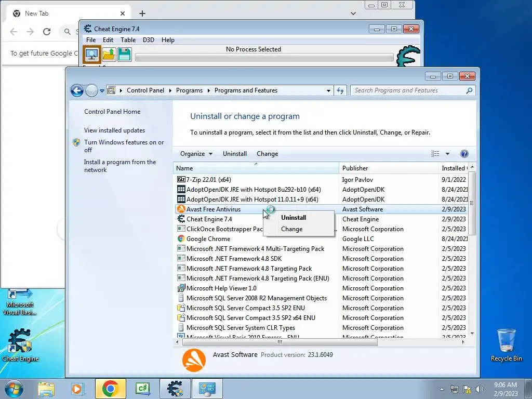
Task: Click the Google Chrome list entry icon
Action: pyautogui.click(x=181, y=238)
